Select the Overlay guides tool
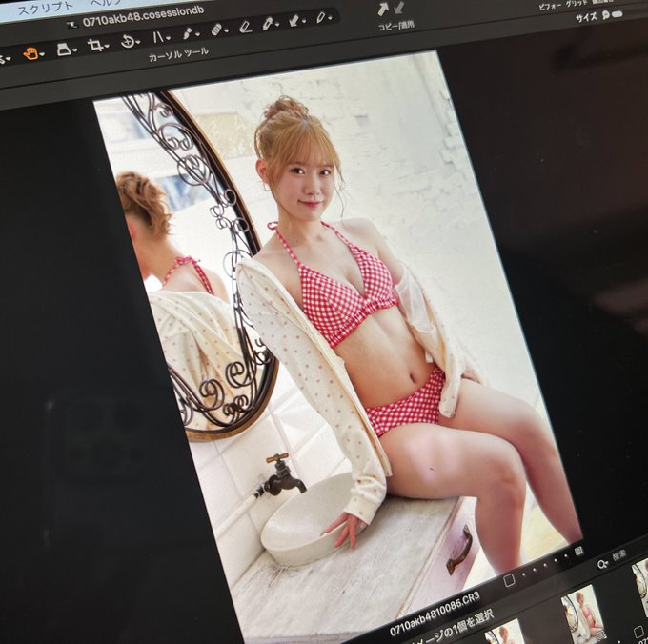Image resolution: width=648 pixels, height=644 pixels. (158, 37)
